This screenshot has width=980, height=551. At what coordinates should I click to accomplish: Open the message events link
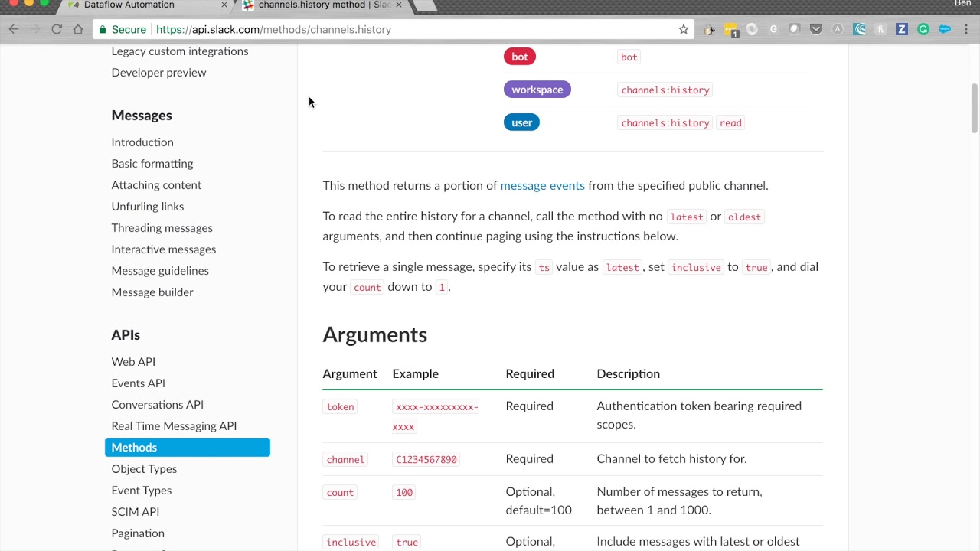[x=542, y=185]
